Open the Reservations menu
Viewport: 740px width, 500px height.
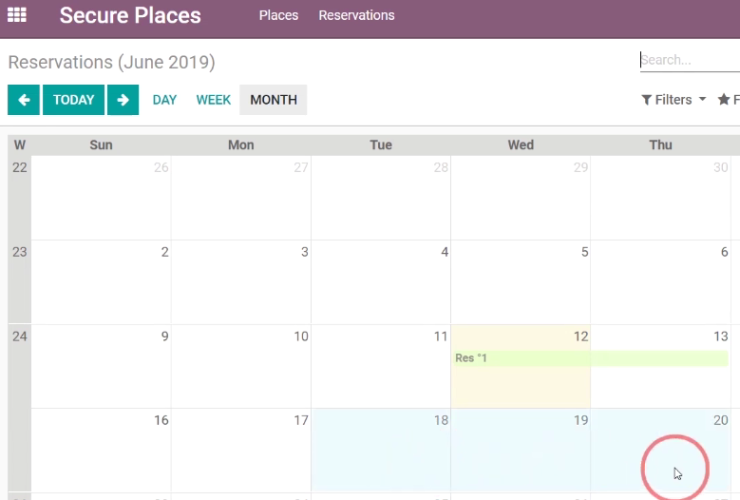[356, 15]
